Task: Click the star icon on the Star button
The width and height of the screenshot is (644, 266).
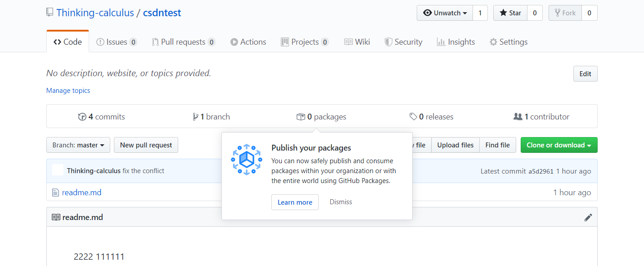Action: point(503,13)
